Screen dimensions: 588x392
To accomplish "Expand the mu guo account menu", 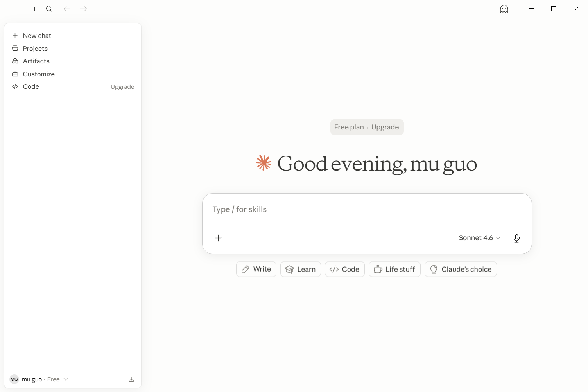I will tap(39, 379).
